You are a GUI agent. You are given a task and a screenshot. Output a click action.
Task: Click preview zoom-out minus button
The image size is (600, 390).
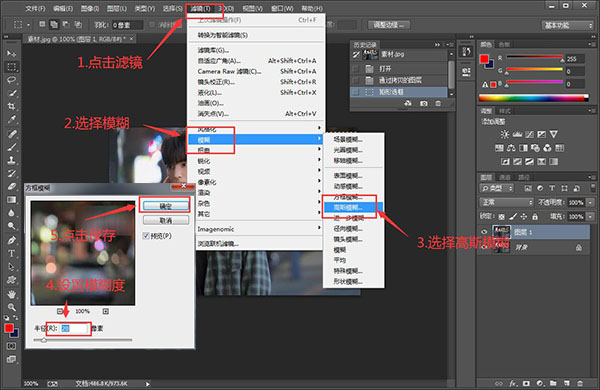[60, 311]
